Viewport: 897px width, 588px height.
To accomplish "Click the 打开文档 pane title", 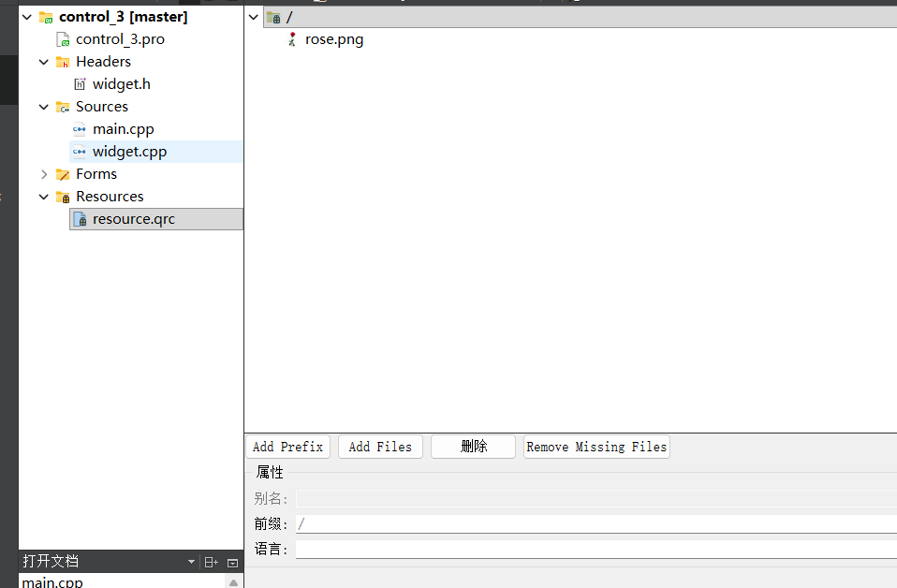I will [x=51, y=561].
